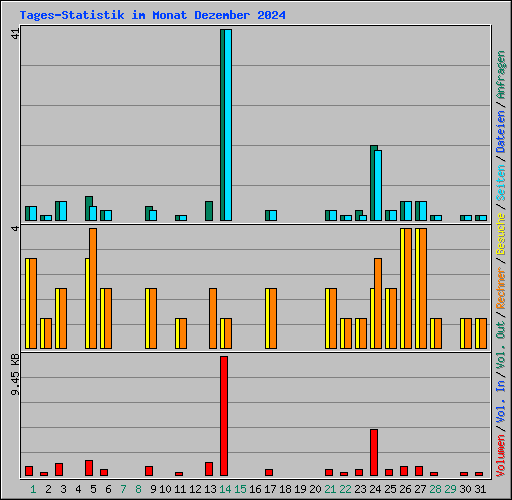Click the day label 18
The image size is (512, 500).
tap(285, 489)
